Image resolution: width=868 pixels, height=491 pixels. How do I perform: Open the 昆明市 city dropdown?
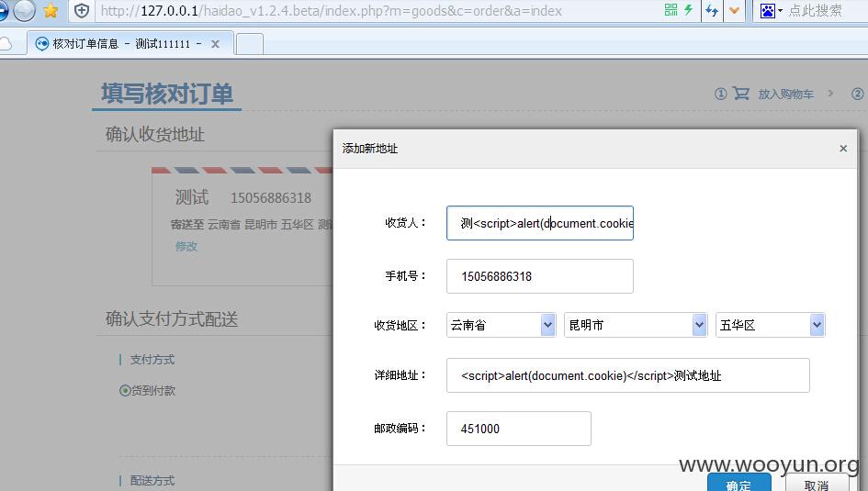pyautogui.click(x=636, y=325)
